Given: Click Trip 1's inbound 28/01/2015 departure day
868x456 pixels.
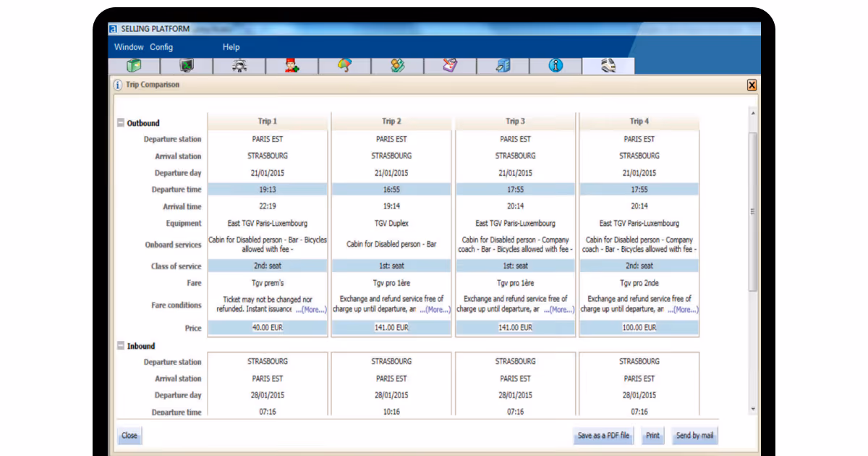Looking at the screenshot, I should click(x=268, y=395).
